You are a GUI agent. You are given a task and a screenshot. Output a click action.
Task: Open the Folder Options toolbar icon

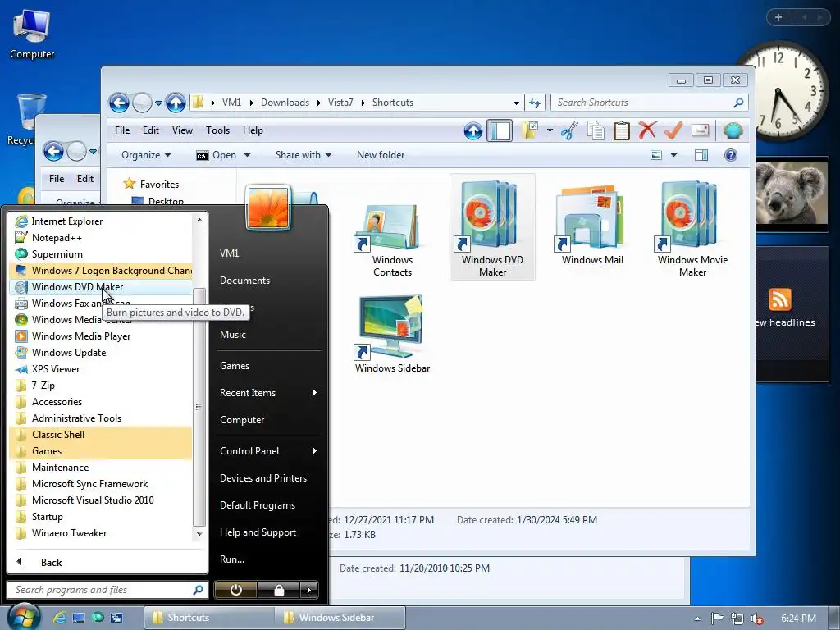pyautogui.click(x=529, y=130)
